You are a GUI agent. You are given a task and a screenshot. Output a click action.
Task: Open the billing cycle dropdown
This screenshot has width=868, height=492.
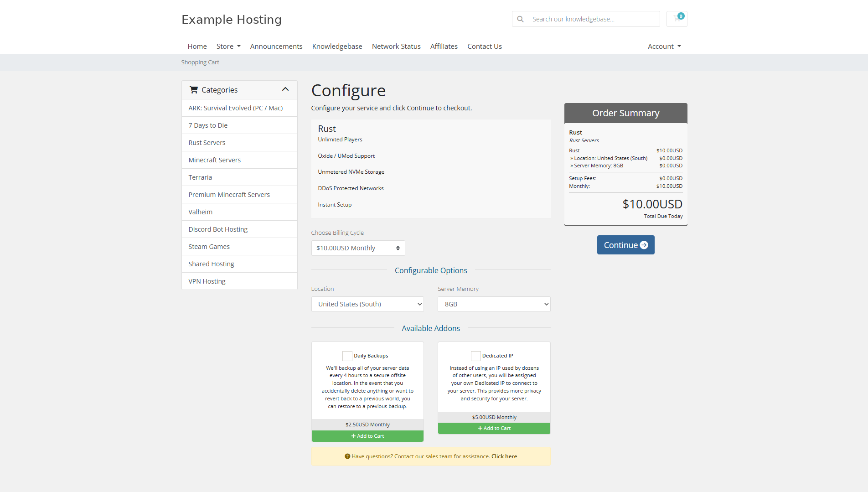click(358, 248)
